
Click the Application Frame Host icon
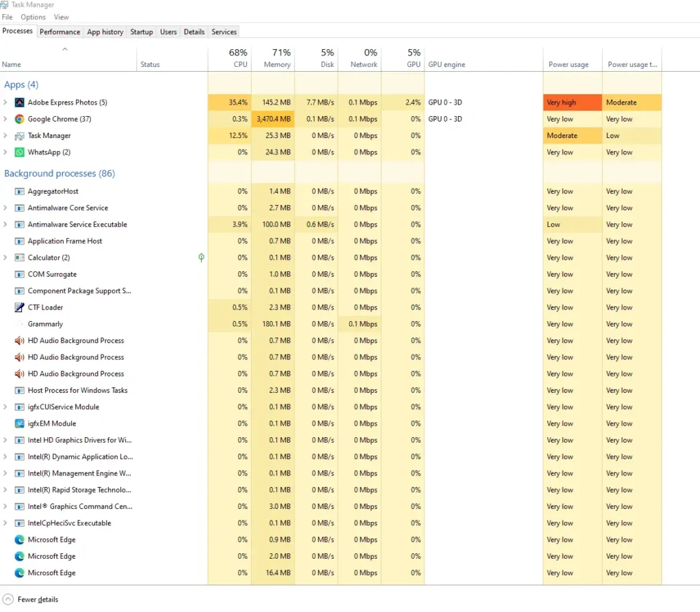[x=19, y=241]
